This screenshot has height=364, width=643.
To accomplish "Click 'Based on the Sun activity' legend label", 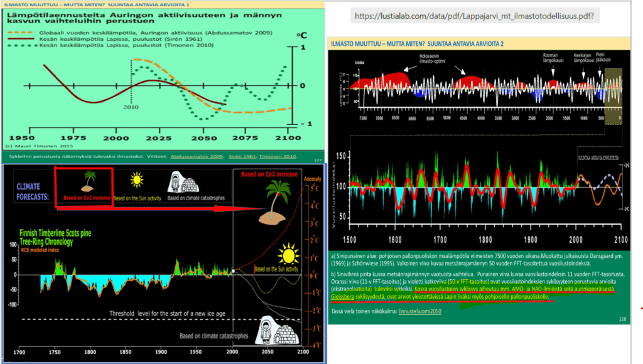I will 139,199.
